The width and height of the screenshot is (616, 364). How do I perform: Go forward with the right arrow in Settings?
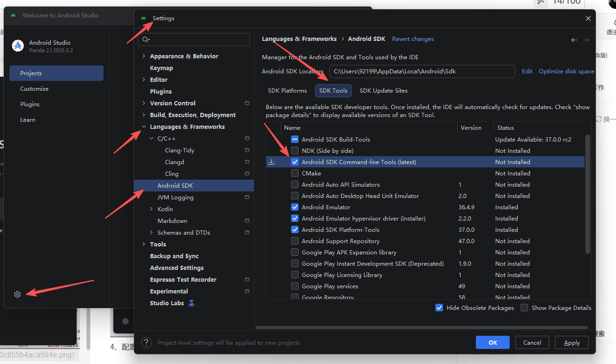click(586, 40)
